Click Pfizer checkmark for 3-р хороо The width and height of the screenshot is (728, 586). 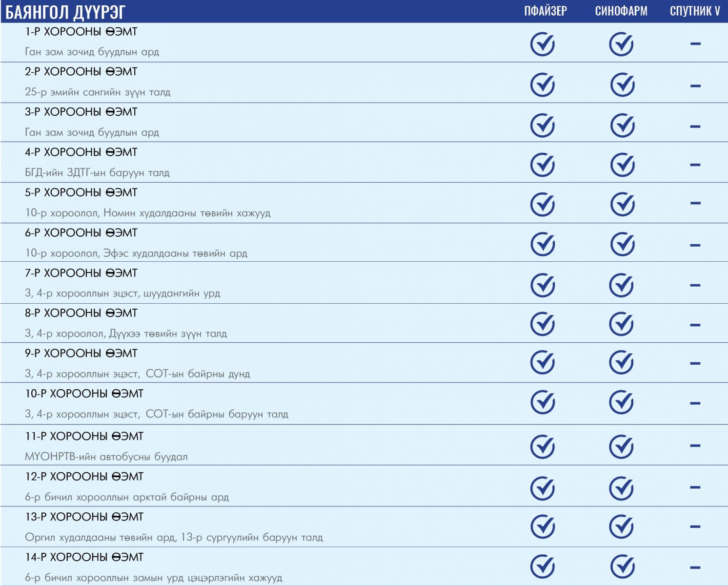tap(542, 126)
